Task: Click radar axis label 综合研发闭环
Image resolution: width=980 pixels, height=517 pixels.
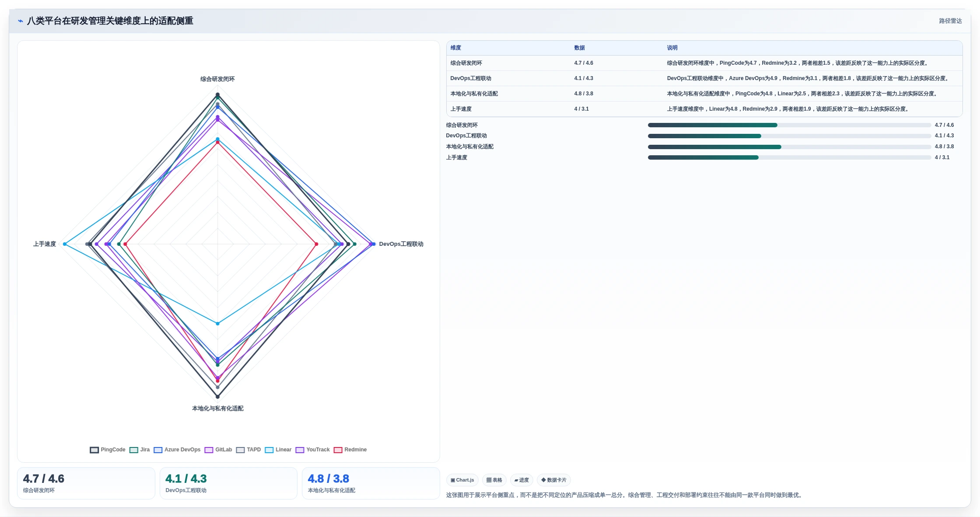Action: [x=217, y=79]
